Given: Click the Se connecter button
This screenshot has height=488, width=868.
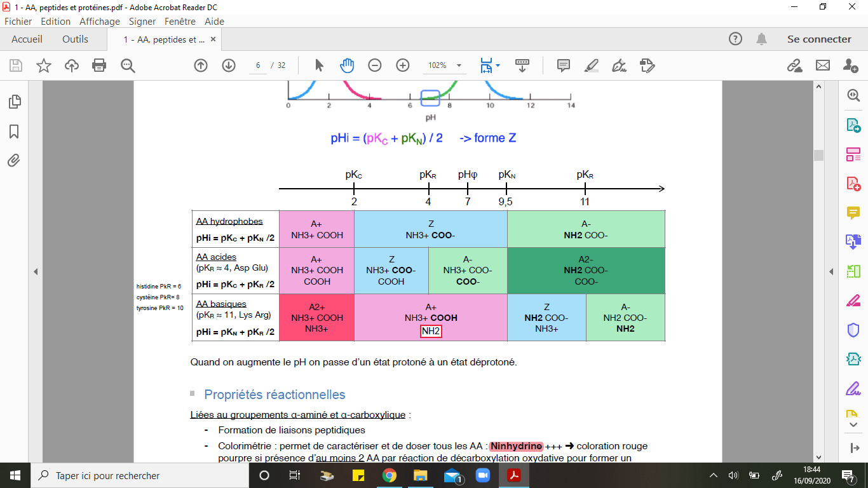Looking at the screenshot, I should [818, 39].
